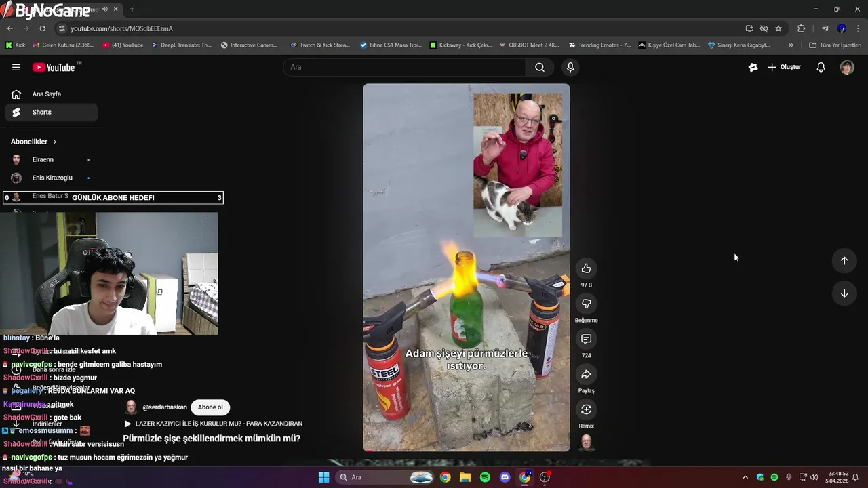Open third-party cookies eye icon

pos(764,28)
